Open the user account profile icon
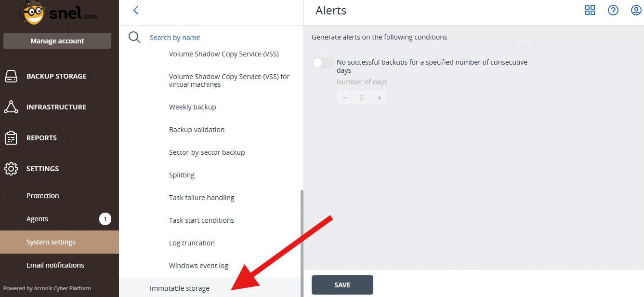Screen dimensions: 644x297 pyautogui.click(x=636, y=10)
